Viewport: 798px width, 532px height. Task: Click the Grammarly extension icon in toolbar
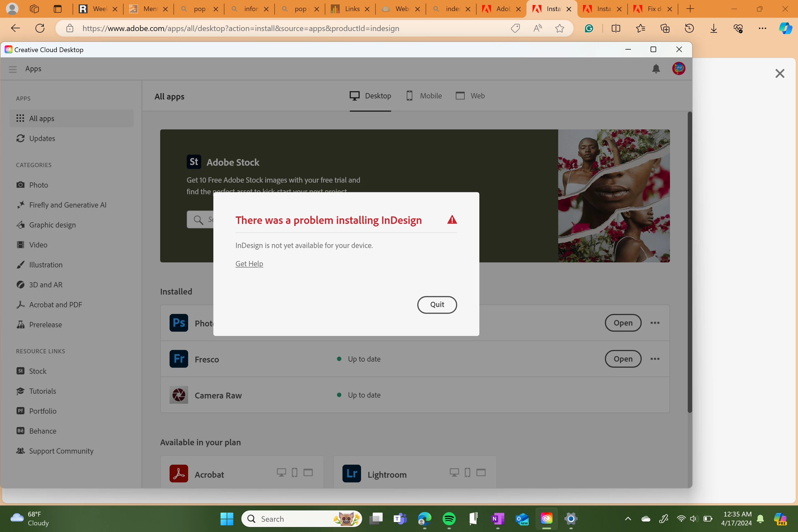pyautogui.click(x=589, y=29)
